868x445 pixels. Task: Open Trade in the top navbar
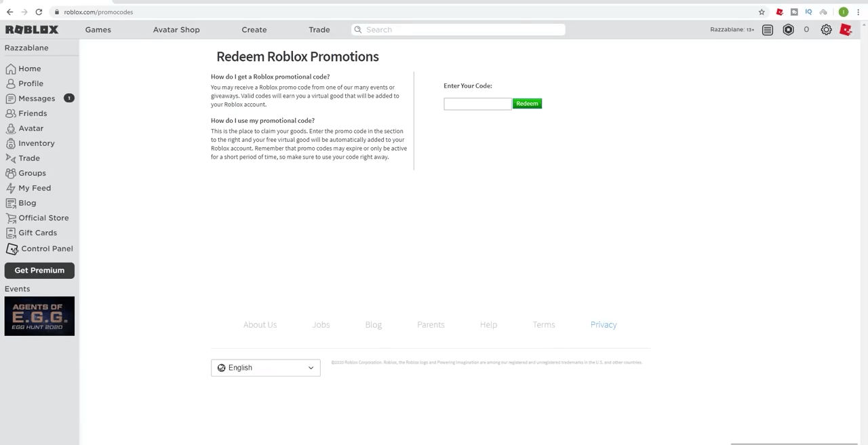(x=319, y=30)
